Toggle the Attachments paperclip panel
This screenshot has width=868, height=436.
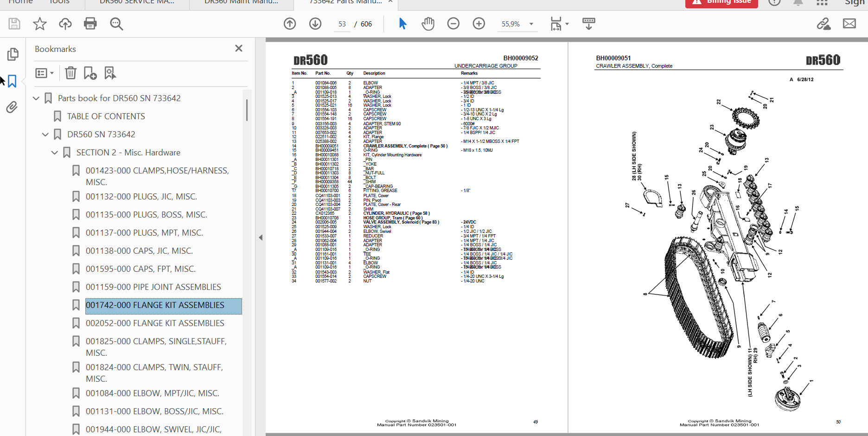13,107
